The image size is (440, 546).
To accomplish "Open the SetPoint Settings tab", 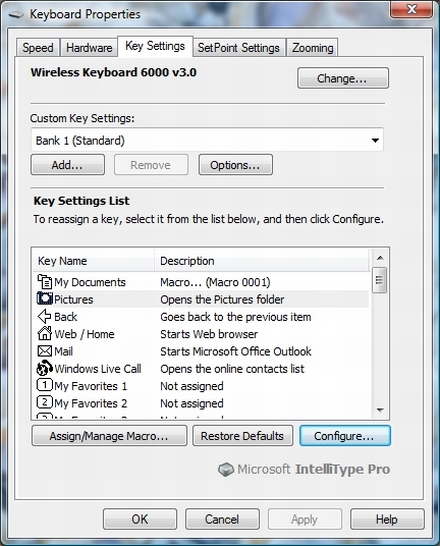I will (x=239, y=48).
